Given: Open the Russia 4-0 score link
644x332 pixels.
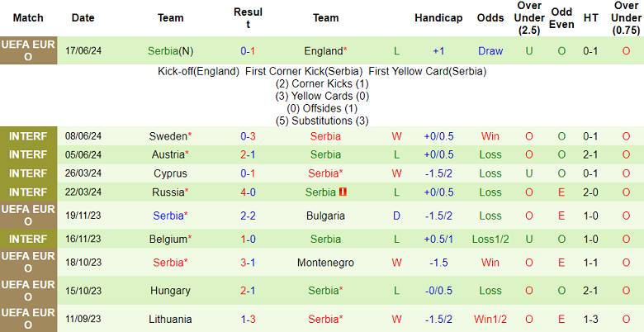Looking at the screenshot, I should click(x=248, y=192).
